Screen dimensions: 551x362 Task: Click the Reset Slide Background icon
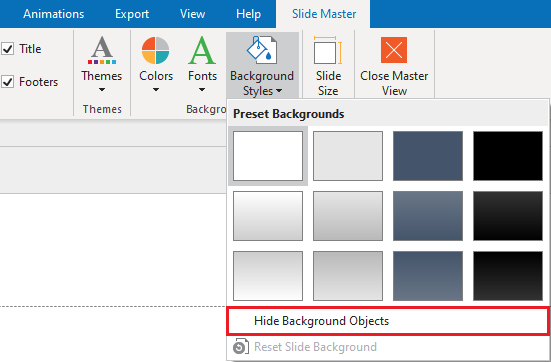tap(241, 347)
